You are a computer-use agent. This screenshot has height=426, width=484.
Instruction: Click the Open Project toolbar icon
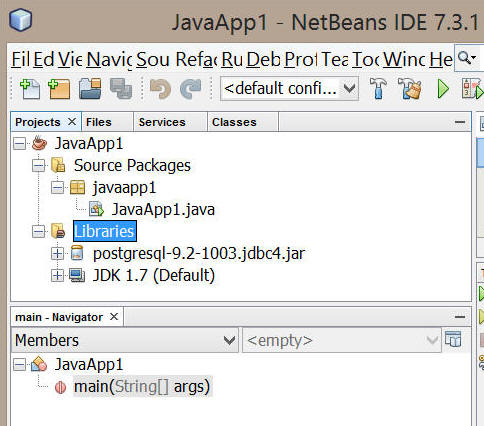[x=90, y=89]
